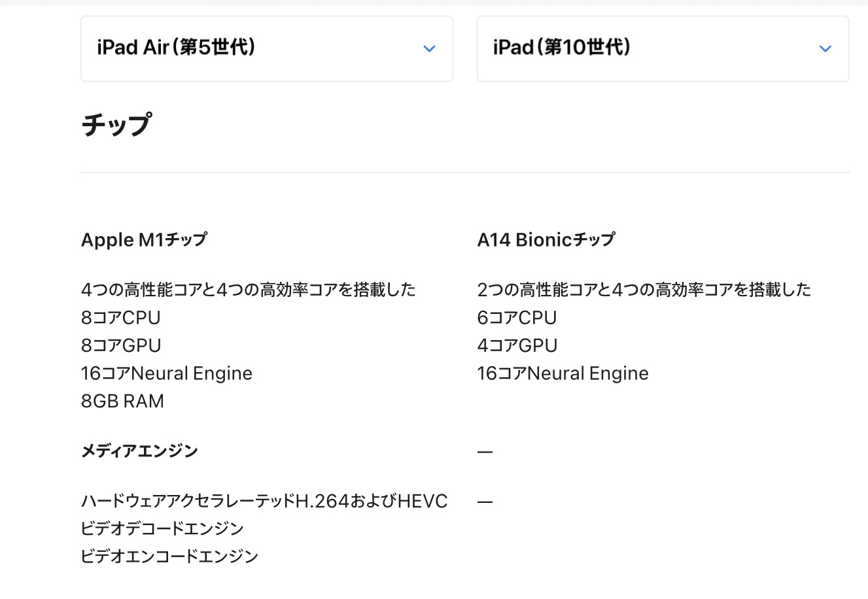868x599 pixels.
Task: Open the iPad (第10世代) model dropdown
Action: (662, 48)
